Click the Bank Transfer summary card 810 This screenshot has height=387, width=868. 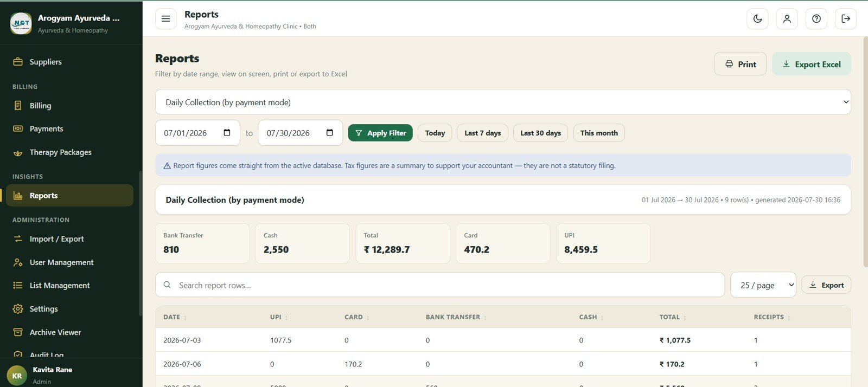point(202,243)
